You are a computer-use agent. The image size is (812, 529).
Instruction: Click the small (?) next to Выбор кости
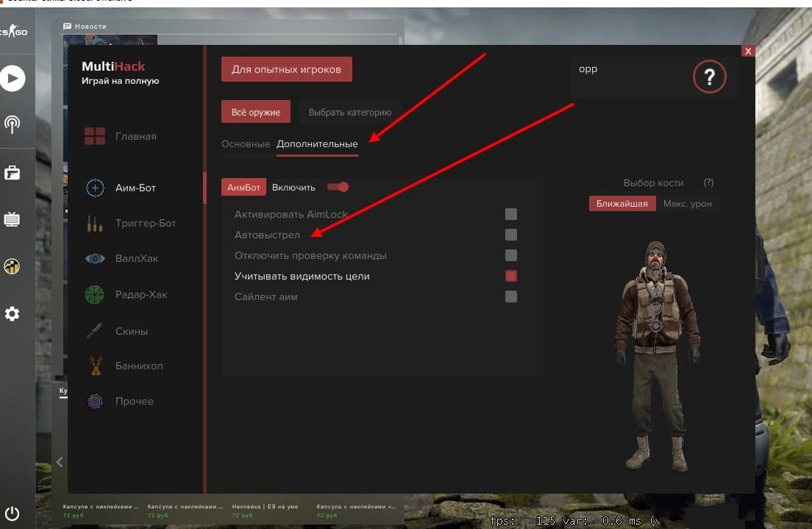click(x=708, y=182)
